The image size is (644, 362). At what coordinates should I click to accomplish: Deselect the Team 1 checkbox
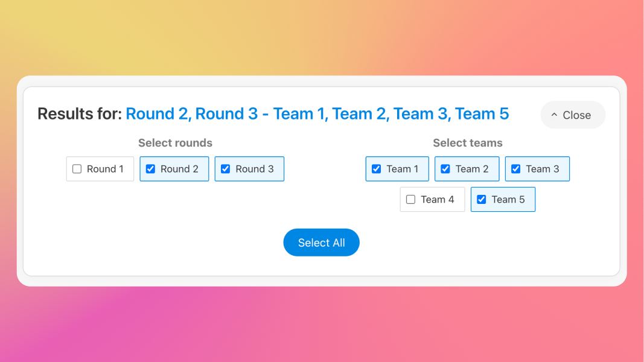click(x=377, y=169)
